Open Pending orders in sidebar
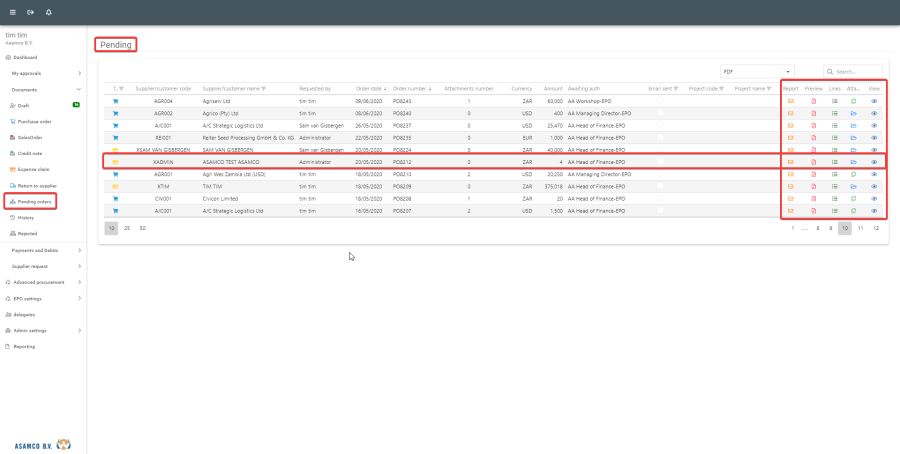The height and width of the screenshot is (454, 900). tap(34, 201)
